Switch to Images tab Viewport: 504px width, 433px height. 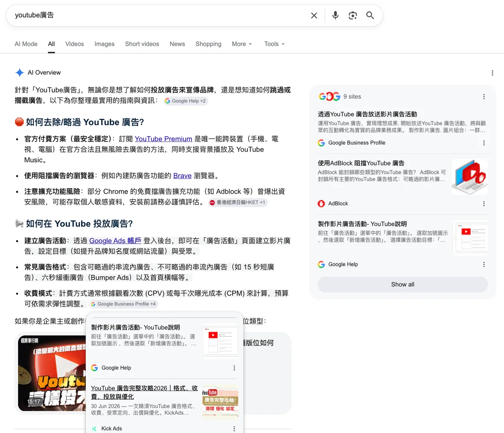105,44
